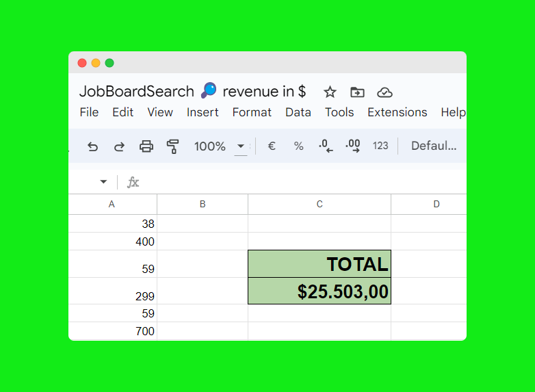The width and height of the screenshot is (535, 392).
Task: Open the Edit menu
Action: click(123, 112)
